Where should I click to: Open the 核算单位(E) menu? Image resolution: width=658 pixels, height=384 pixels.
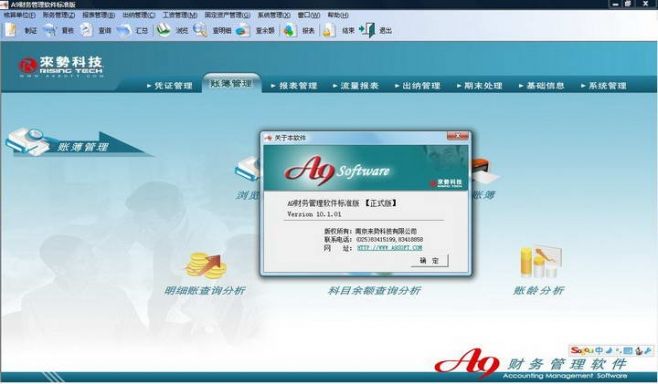pos(19,15)
